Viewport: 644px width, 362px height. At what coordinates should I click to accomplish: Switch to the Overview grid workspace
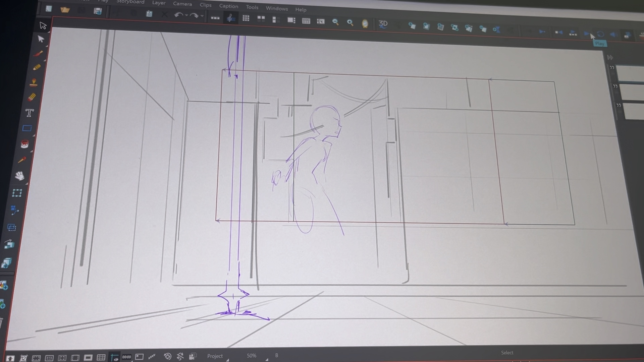pyautogui.click(x=246, y=18)
